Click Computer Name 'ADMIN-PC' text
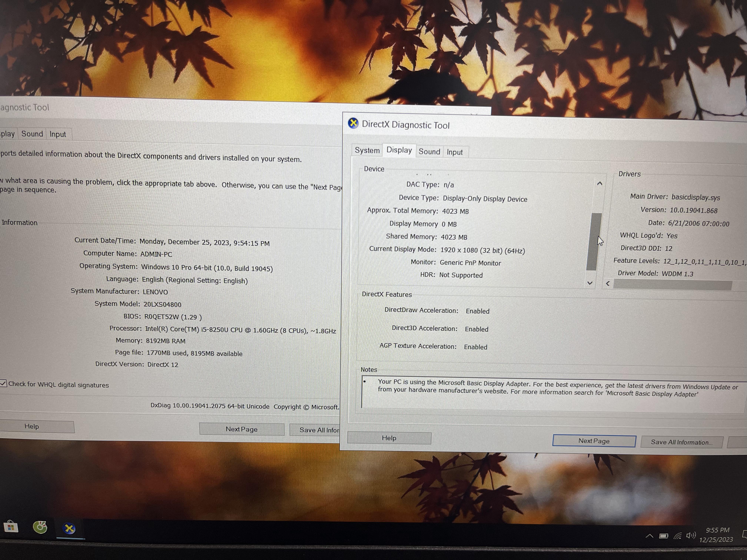The width and height of the screenshot is (747, 560). tap(156, 254)
